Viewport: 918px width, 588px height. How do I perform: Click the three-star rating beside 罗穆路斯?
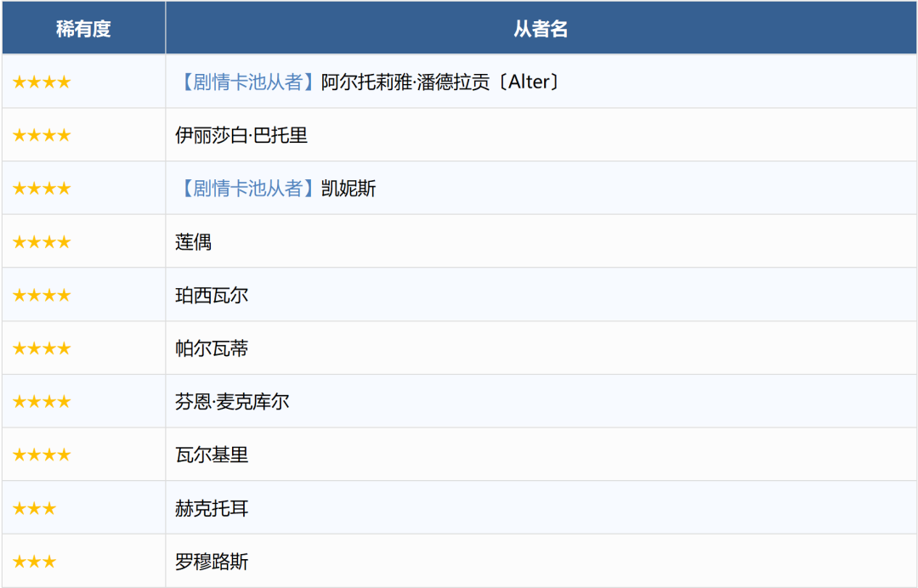[35, 562]
